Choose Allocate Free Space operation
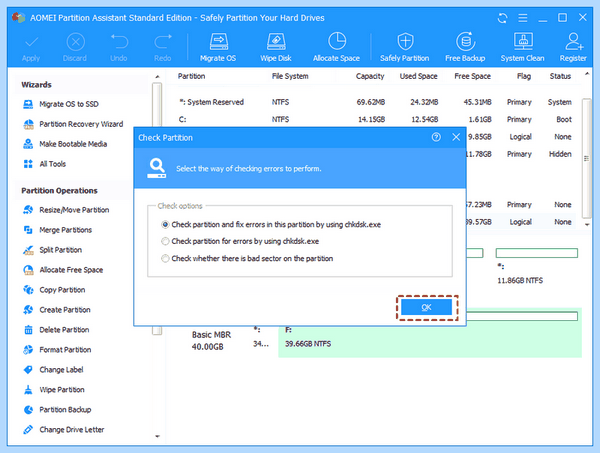Screen dimensions: 600x453 tap(64, 270)
